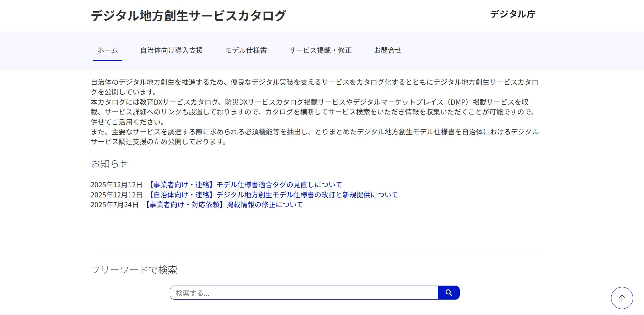Open the お問合せ menu item

point(388,50)
